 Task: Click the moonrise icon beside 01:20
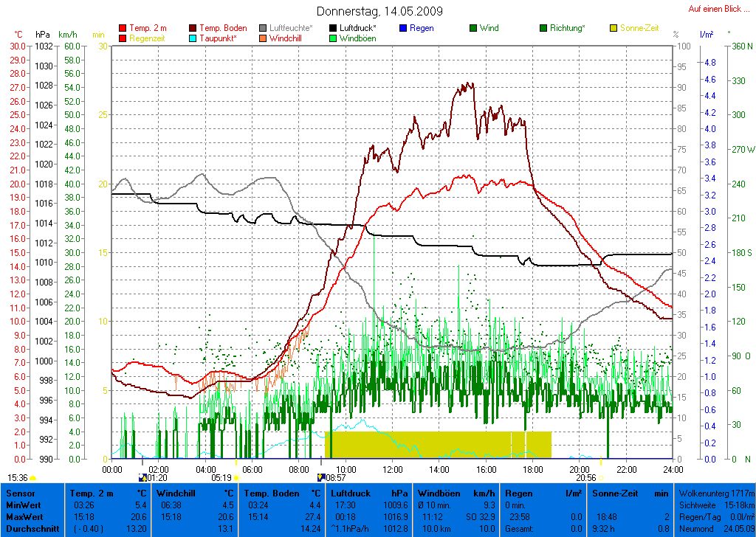(x=142, y=478)
